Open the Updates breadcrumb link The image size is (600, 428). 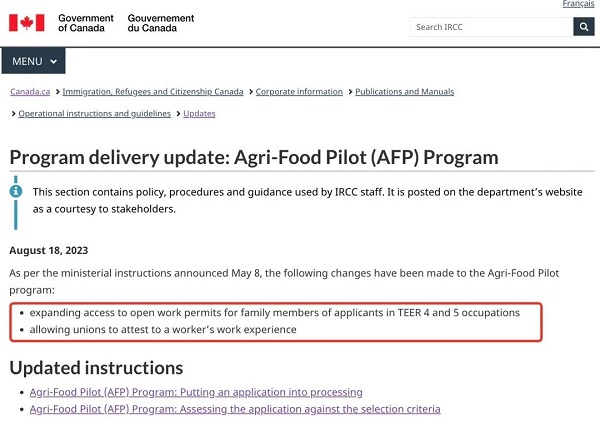pos(199,114)
